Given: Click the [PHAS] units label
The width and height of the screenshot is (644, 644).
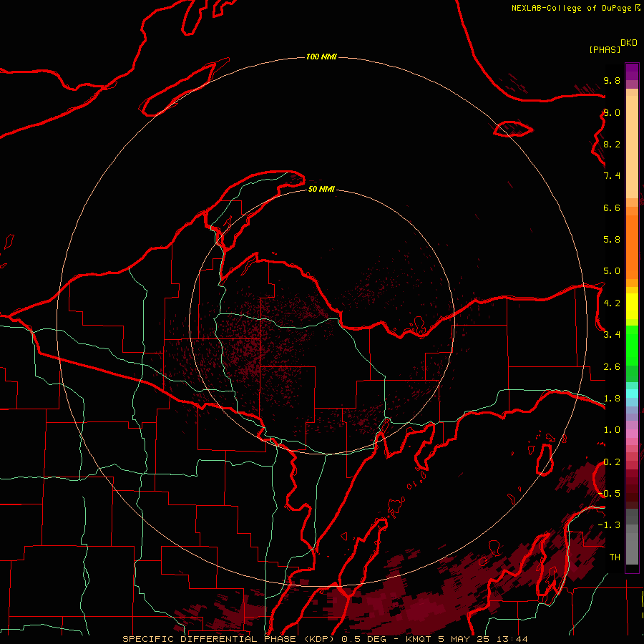Looking at the screenshot, I should click(605, 49).
